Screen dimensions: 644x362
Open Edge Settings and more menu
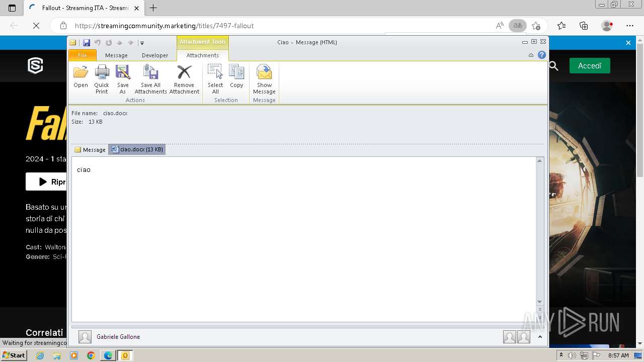coord(630,26)
